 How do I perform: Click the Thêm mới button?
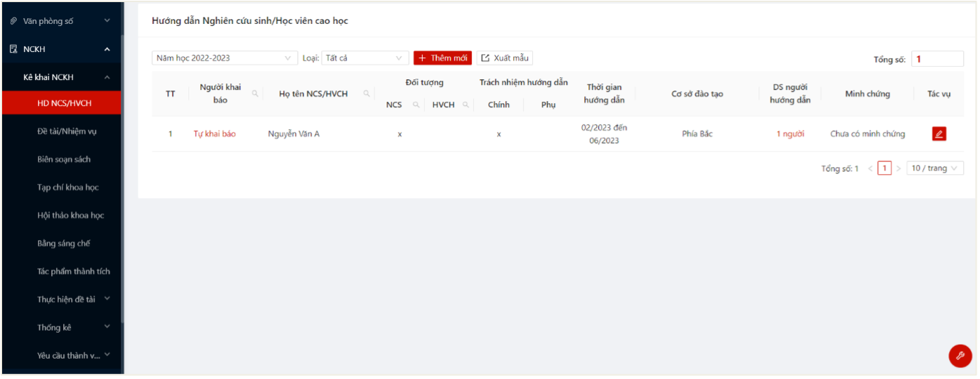pos(443,58)
